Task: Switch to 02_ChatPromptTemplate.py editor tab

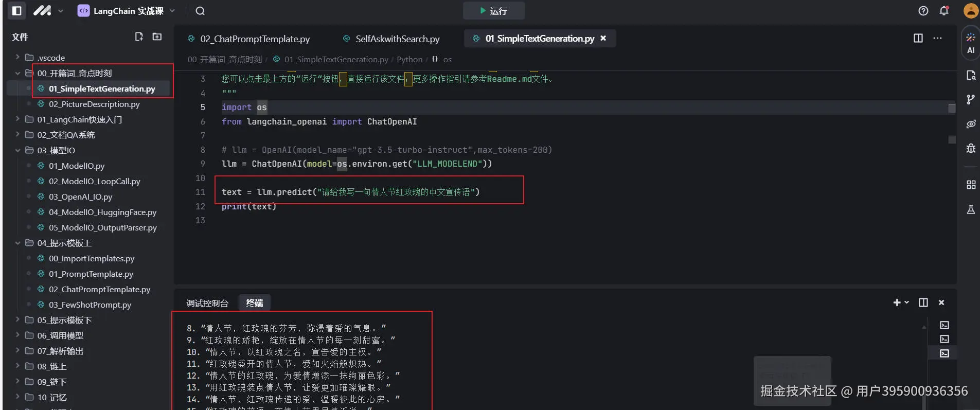Action: pyautogui.click(x=249, y=39)
